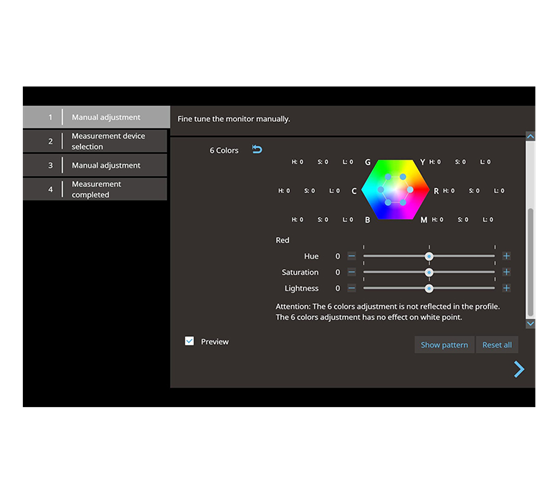Screen dimensions: 560x493
Task: Select step 2 Measurement device selection
Action: click(x=95, y=141)
